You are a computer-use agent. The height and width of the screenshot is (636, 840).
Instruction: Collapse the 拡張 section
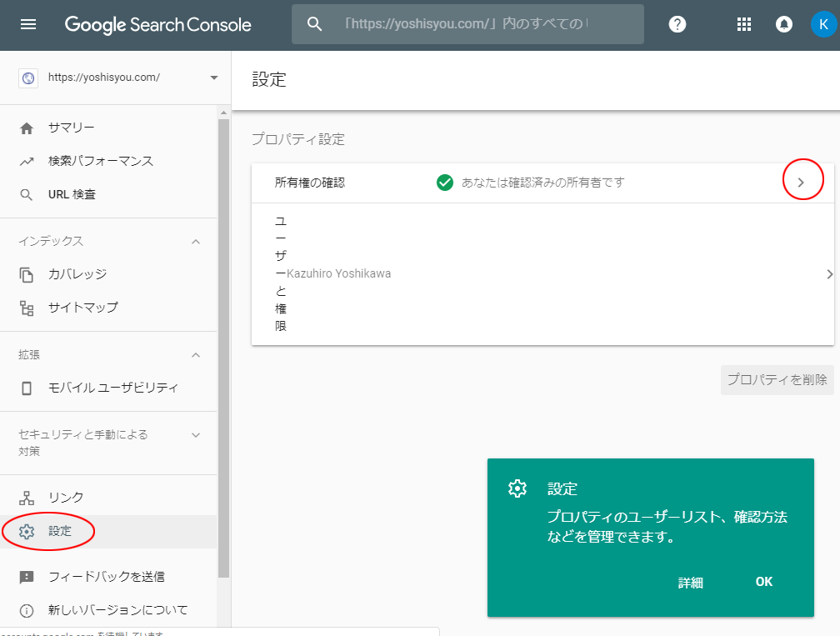(x=196, y=354)
